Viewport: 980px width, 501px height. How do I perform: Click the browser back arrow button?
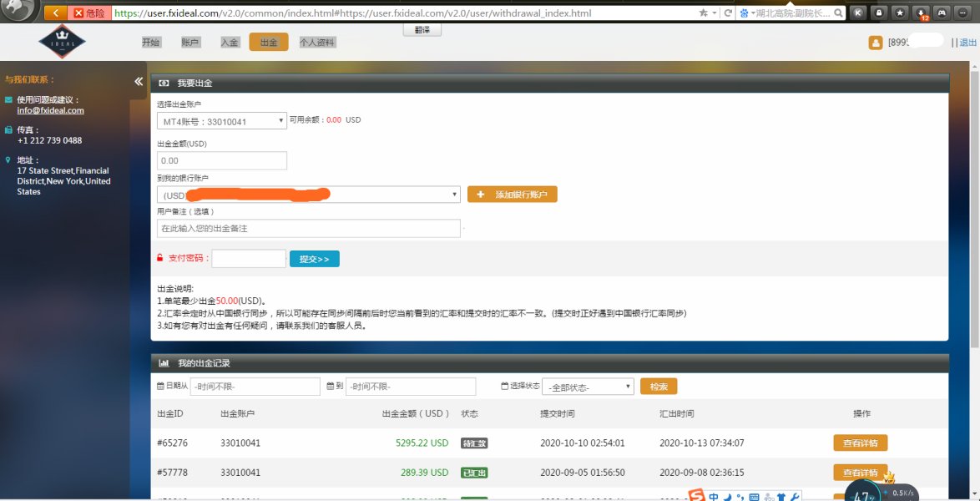click(x=56, y=13)
